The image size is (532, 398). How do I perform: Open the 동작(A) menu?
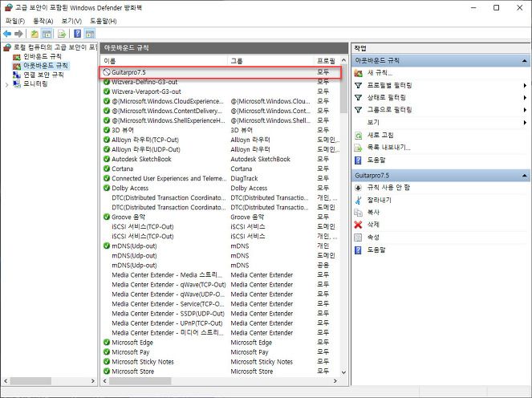click(43, 21)
